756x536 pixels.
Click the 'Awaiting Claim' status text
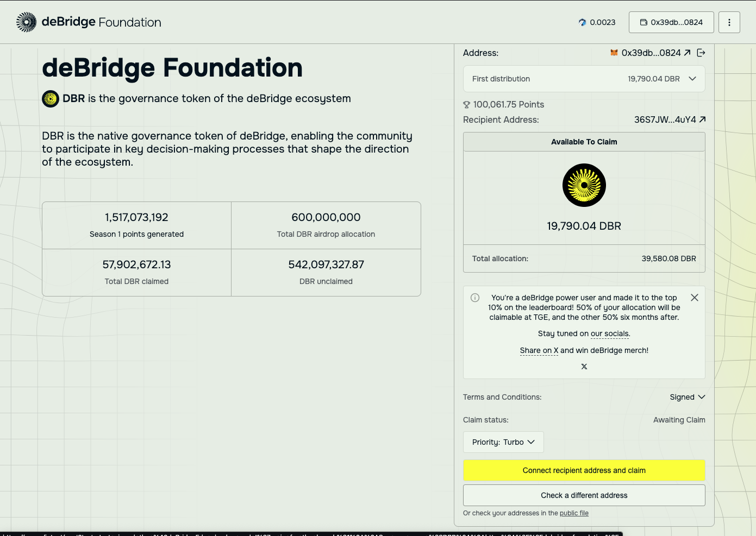679,420
